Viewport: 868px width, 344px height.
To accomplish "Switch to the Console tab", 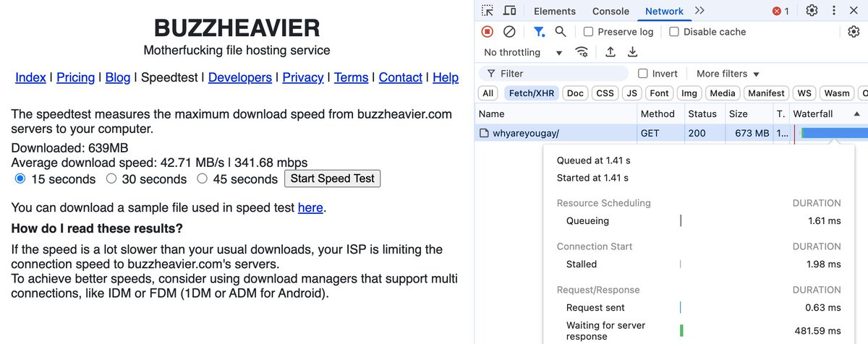I will (610, 11).
